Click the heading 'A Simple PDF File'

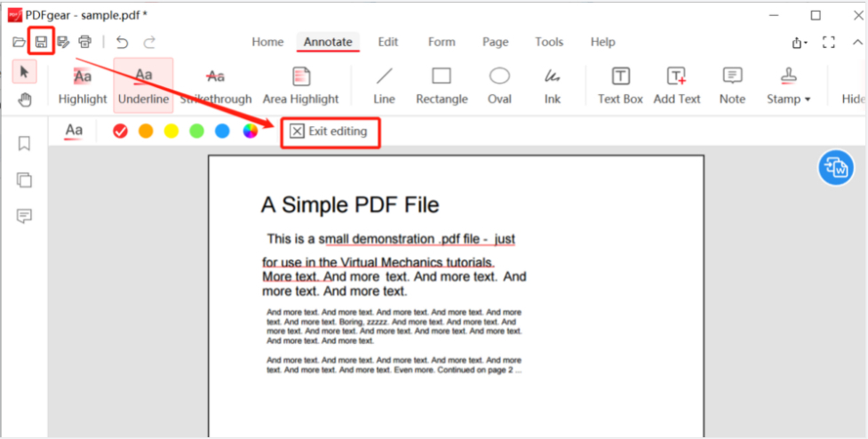[x=350, y=204]
